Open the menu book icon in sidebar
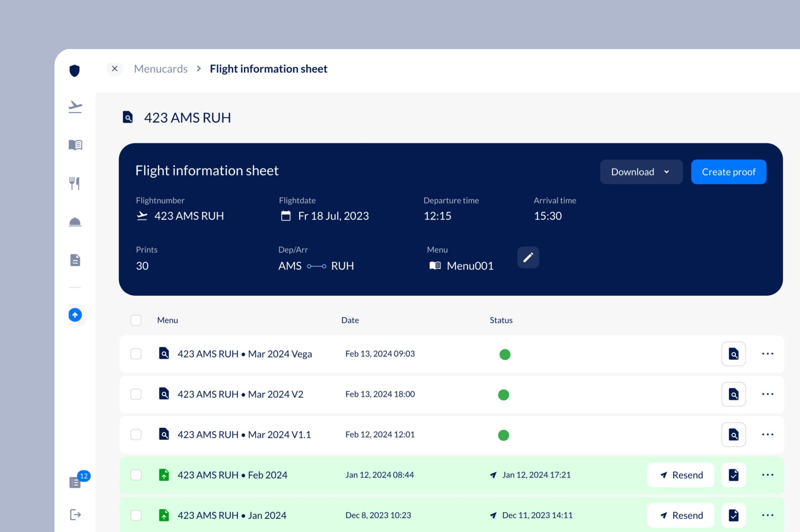This screenshot has width=800, height=532. click(75, 145)
